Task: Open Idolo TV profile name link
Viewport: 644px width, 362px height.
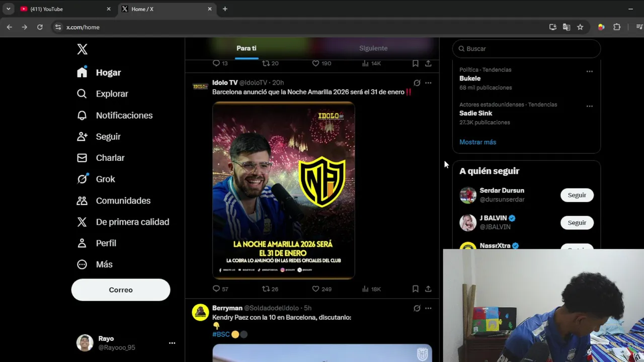Action: point(225,82)
